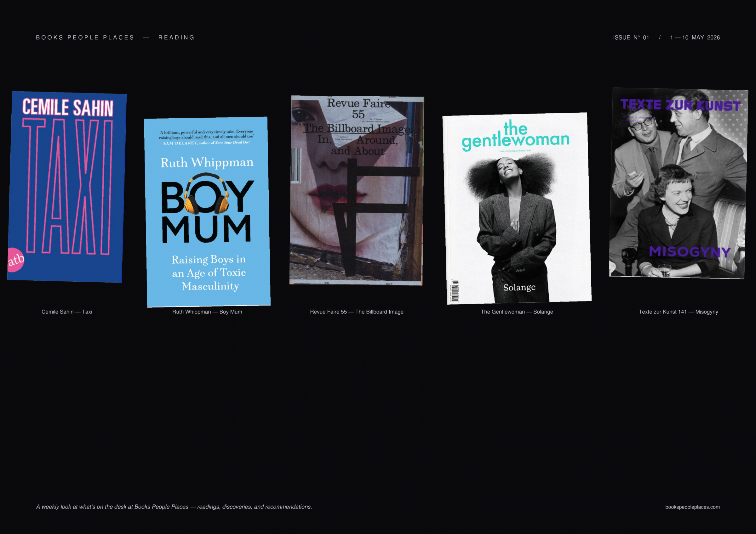Image resolution: width=756 pixels, height=534 pixels.
Task: Click the headphones graphic on Boy Mum
Action: (x=206, y=194)
